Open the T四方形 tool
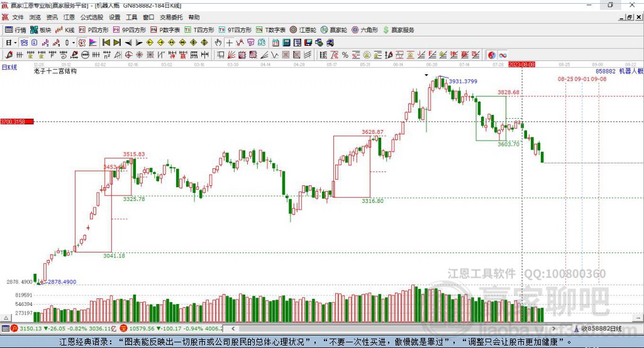 pyautogui.click(x=199, y=30)
